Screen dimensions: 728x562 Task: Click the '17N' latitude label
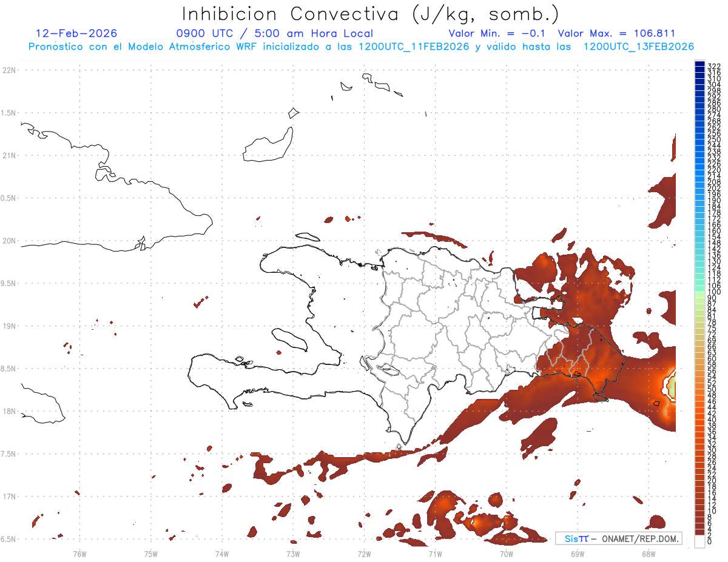8,497
